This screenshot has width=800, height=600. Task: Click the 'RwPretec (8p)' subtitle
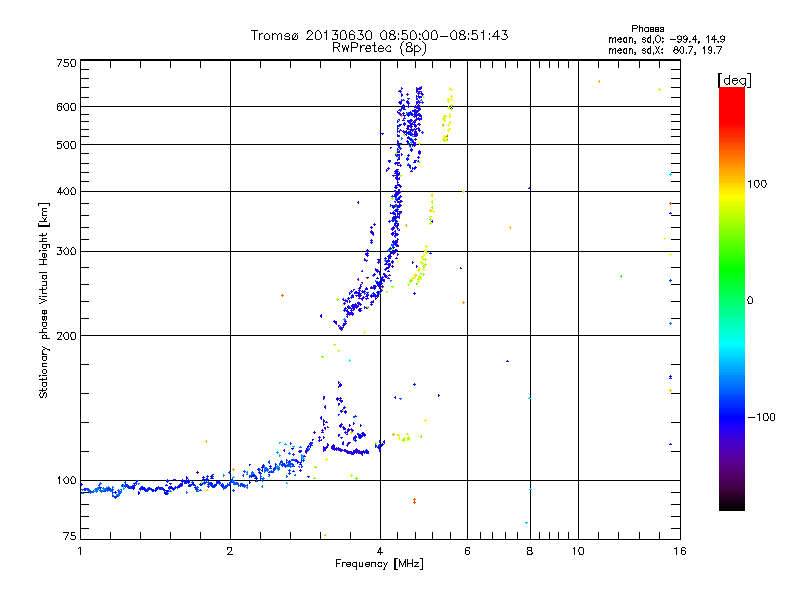click(x=379, y=48)
